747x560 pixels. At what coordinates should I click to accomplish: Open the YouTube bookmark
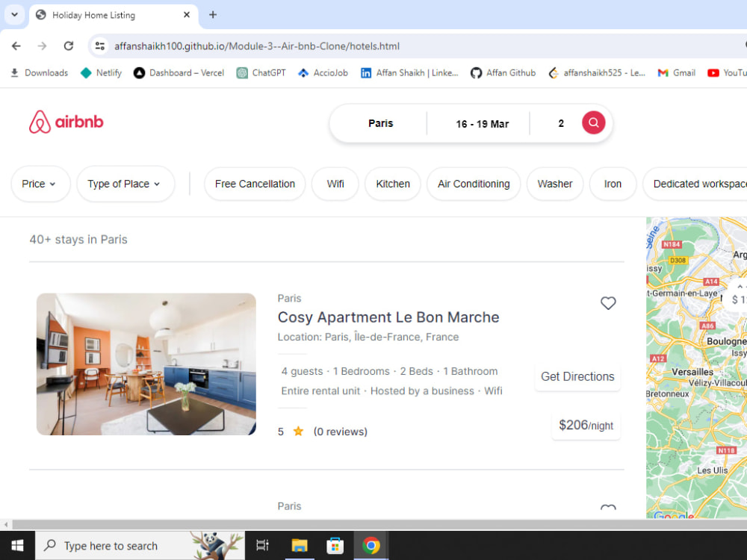tap(727, 73)
